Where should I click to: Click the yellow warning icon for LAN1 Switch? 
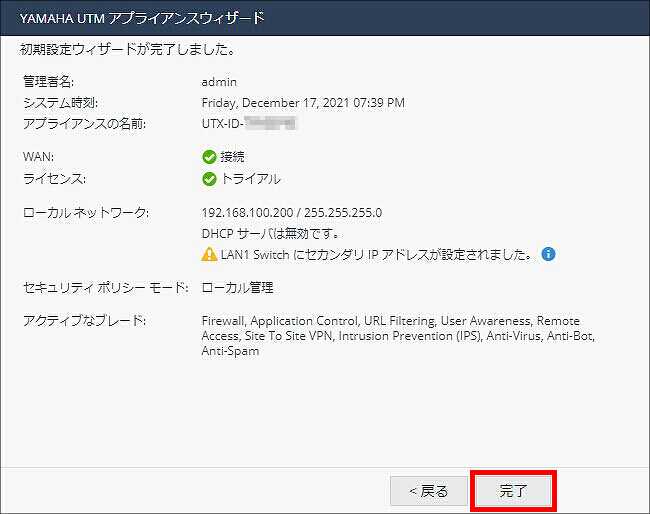coord(209,254)
